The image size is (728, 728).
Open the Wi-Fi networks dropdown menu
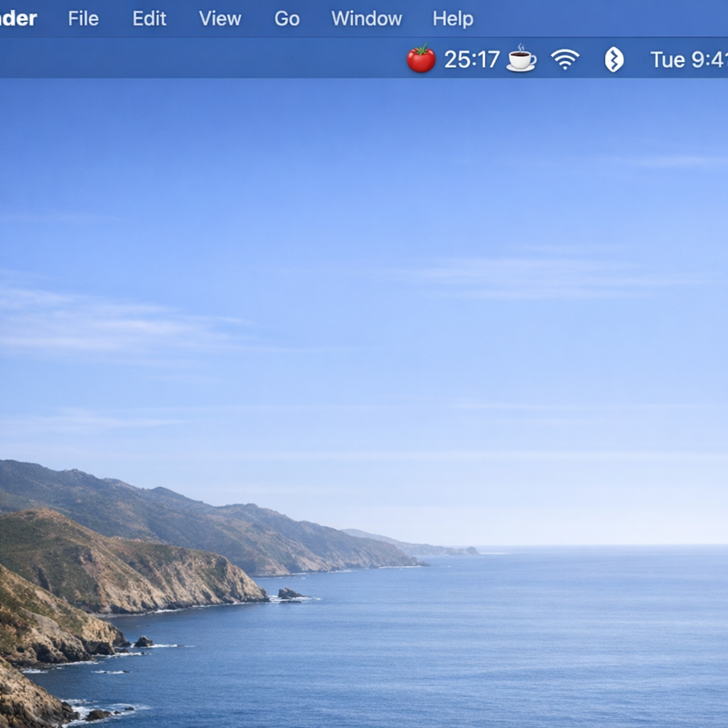point(563,60)
